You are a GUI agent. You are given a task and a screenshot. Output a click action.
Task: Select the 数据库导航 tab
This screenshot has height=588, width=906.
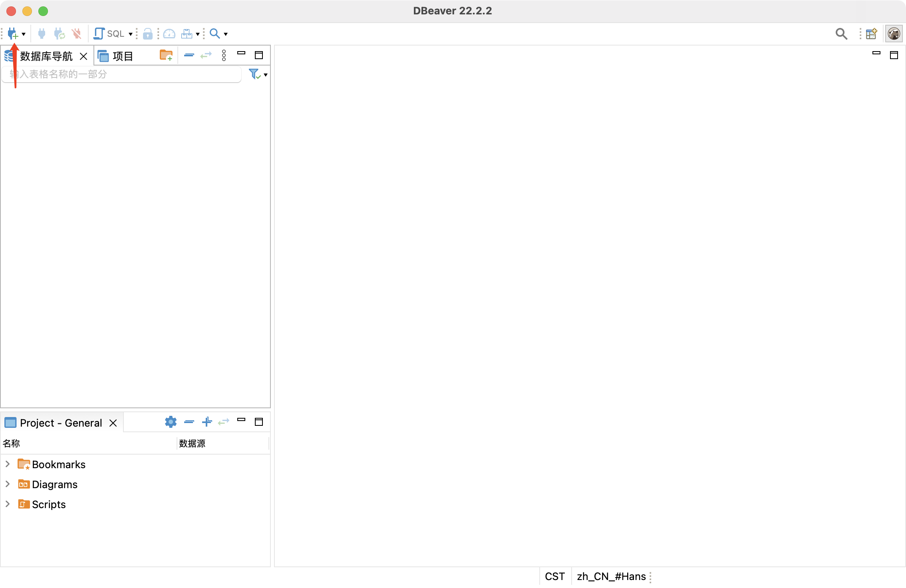point(46,56)
